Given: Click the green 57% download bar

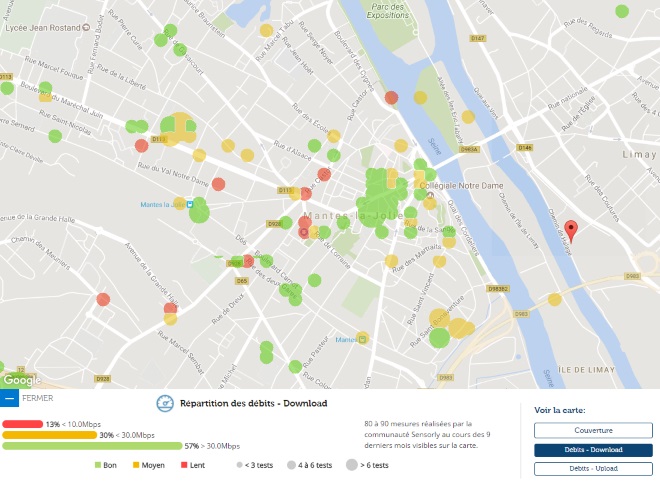Looking at the screenshot, I should coord(90,446).
